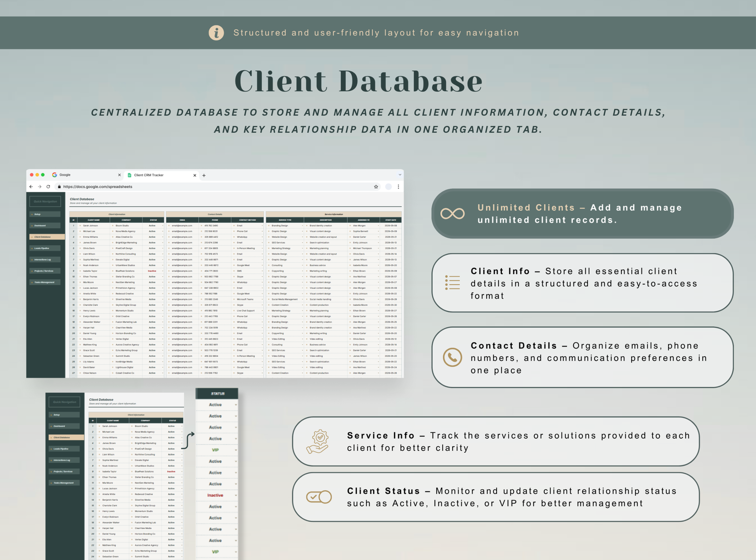Click the padlock icon in the address bar
This screenshot has width=756, height=560.
click(x=59, y=187)
